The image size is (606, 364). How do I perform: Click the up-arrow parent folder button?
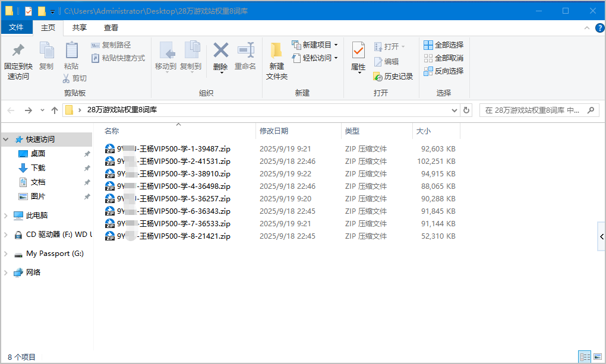(55, 110)
